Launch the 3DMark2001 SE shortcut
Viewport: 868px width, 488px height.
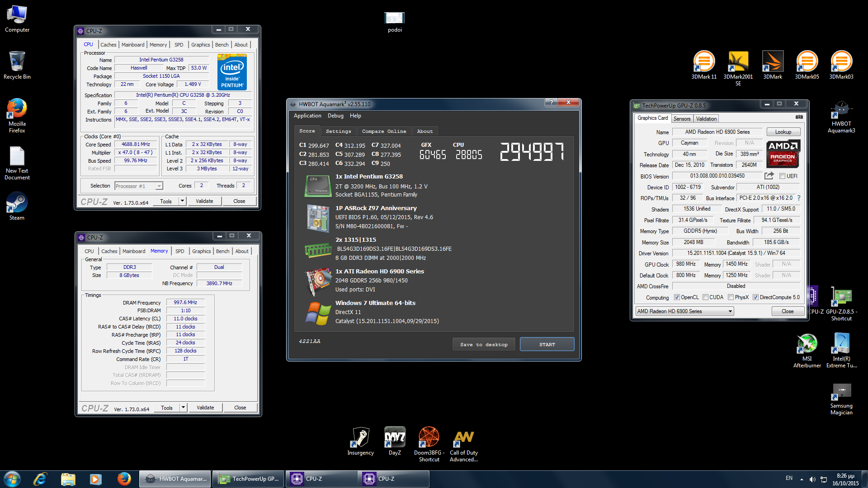pyautogui.click(x=738, y=68)
